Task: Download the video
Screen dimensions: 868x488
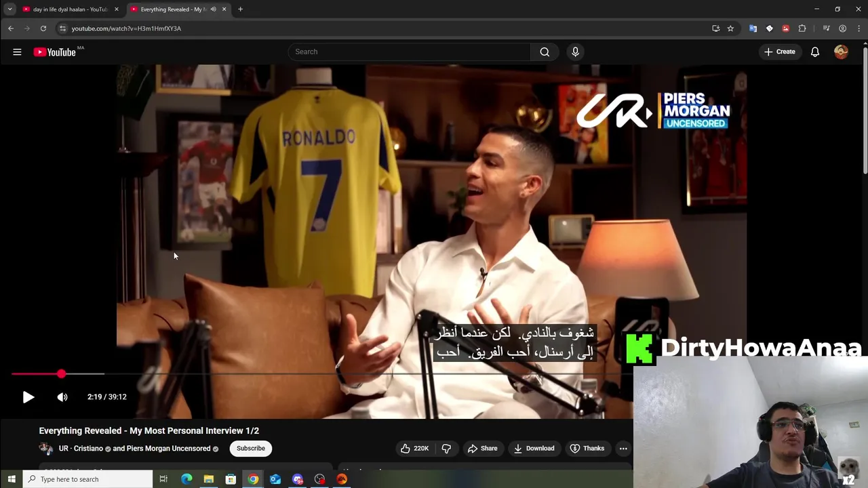Action: 534,448
